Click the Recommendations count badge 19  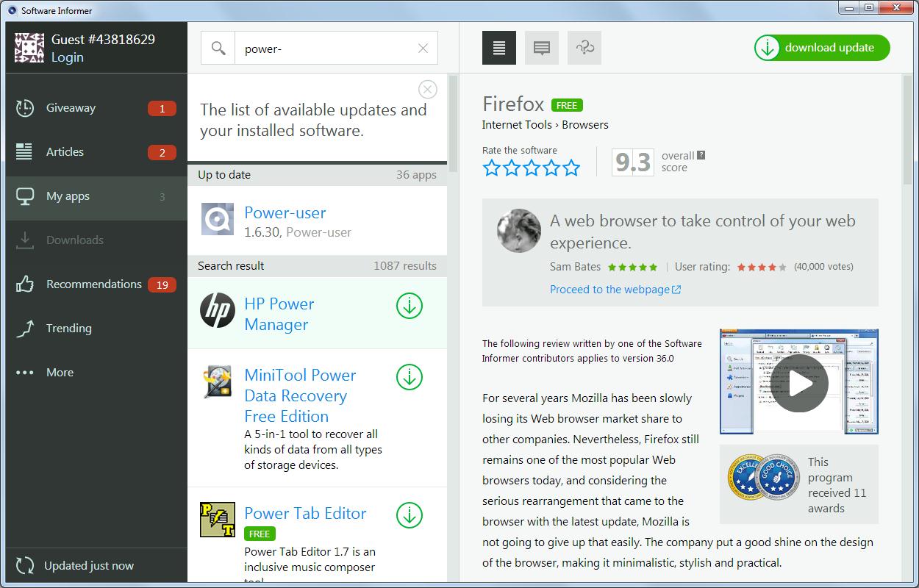point(162,285)
